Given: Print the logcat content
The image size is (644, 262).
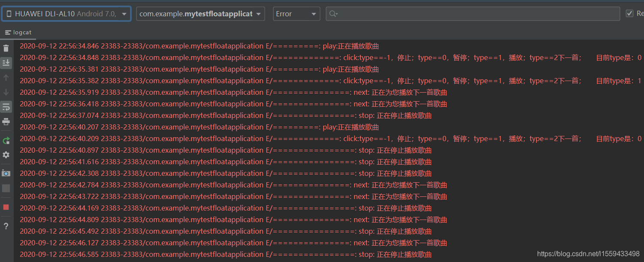Looking at the screenshot, I should pos(6,121).
